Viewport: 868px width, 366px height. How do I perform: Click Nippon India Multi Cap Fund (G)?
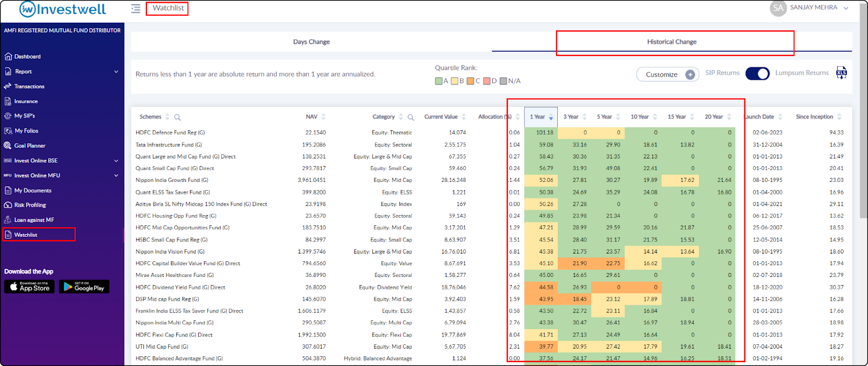(174, 323)
